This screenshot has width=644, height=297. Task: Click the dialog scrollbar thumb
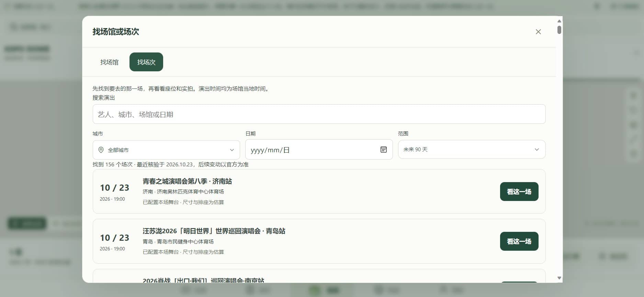tap(559, 30)
